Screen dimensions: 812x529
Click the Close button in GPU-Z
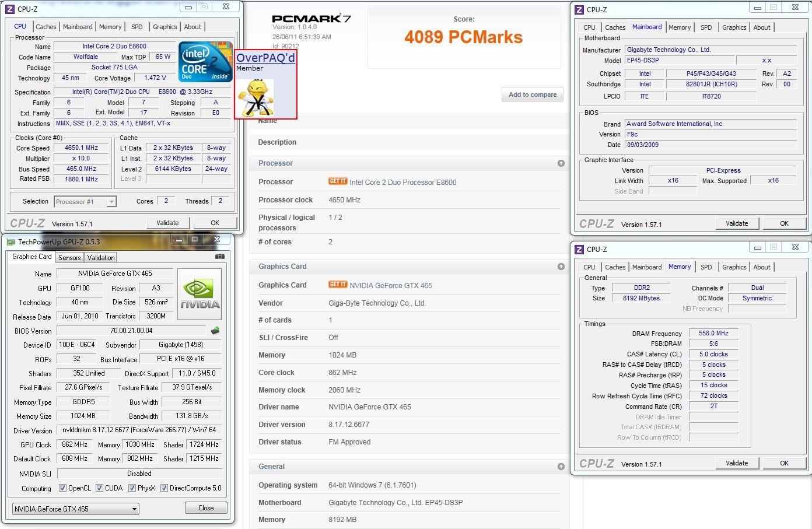(206, 508)
